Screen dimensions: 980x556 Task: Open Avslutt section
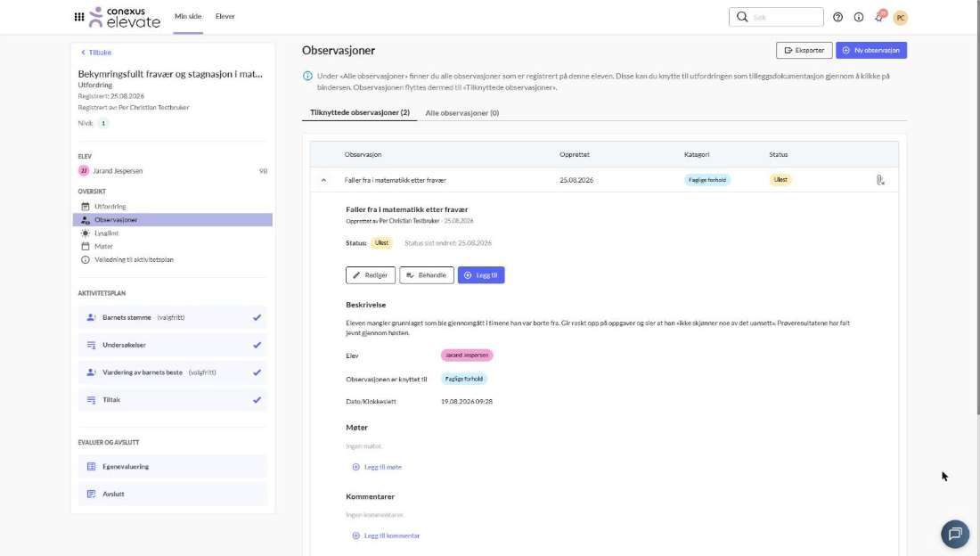point(173,495)
